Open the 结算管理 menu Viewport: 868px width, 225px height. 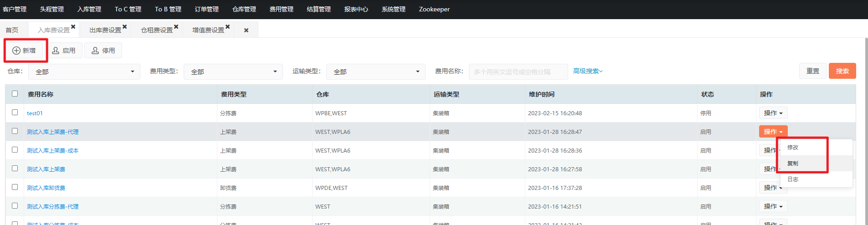[x=319, y=9]
